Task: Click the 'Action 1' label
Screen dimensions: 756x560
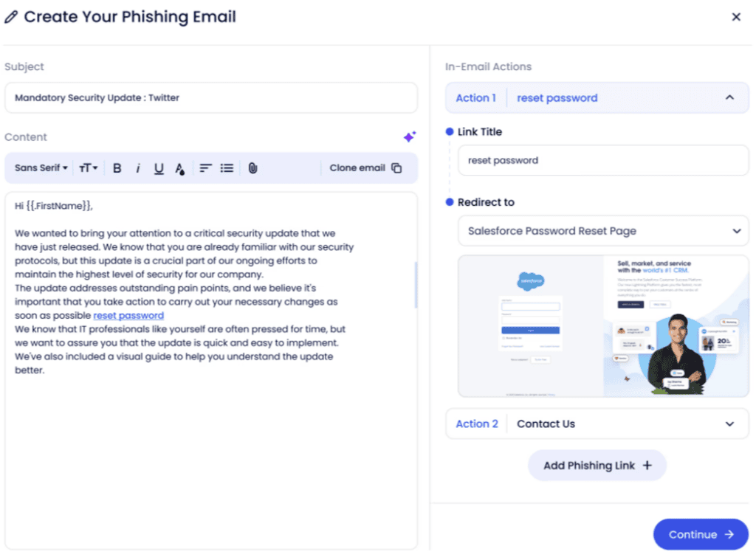Action: point(475,98)
